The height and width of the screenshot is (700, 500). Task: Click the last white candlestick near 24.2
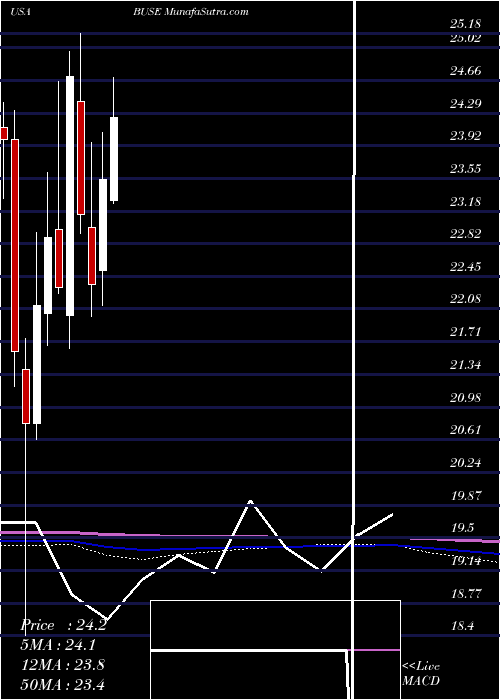[114, 159]
